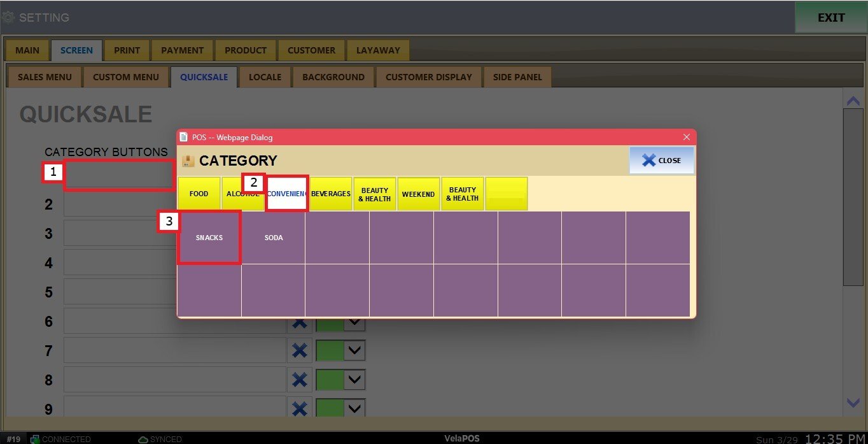Click the Setting gear icon in header

tap(8, 17)
